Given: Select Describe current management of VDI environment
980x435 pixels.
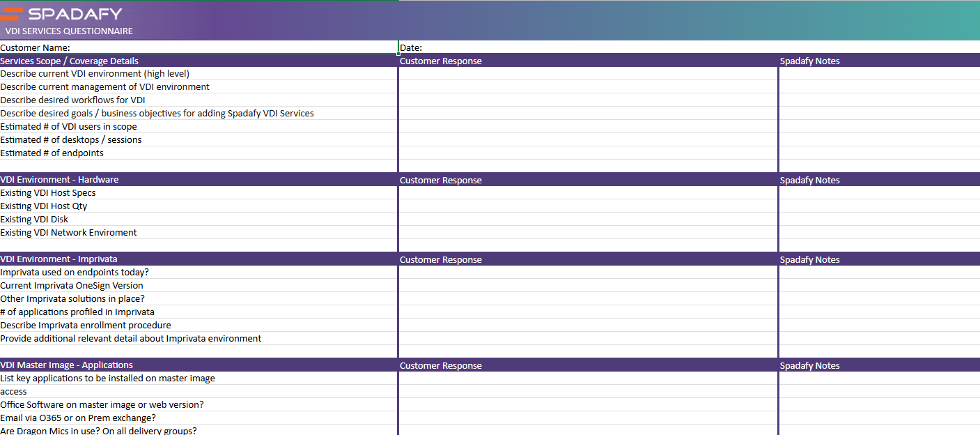Looking at the screenshot, I should pyautogui.click(x=199, y=86).
